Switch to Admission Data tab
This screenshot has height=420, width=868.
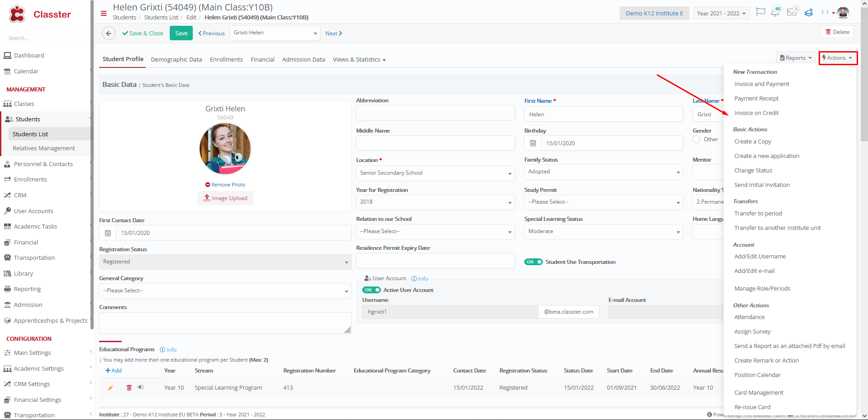(304, 59)
